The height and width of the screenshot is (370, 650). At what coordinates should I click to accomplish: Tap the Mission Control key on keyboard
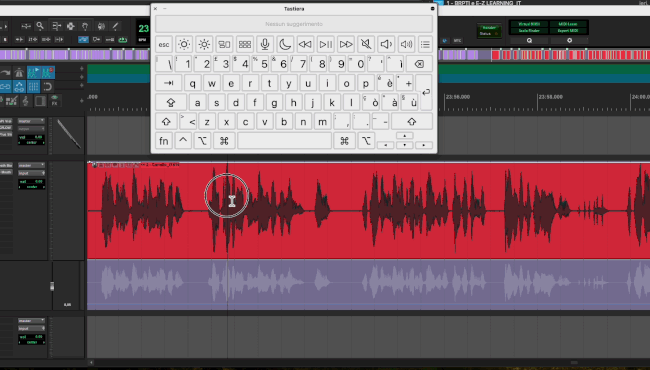pos(224,44)
